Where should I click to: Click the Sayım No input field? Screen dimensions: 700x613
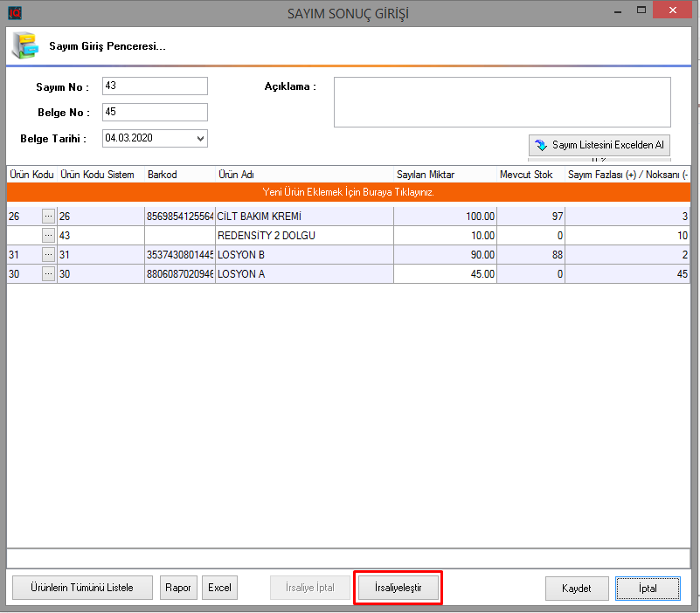pos(155,86)
